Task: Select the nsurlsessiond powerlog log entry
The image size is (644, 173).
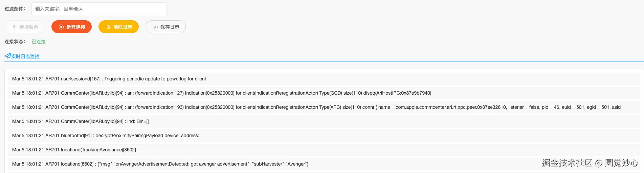Action: [x=109, y=79]
